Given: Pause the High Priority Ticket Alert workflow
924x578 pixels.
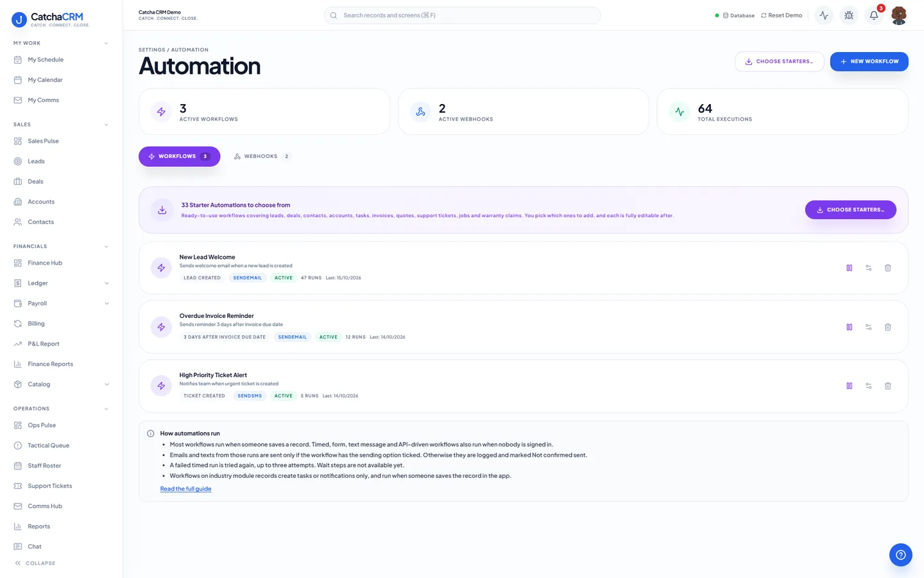Looking at the screenshot, I should [849, 386].
